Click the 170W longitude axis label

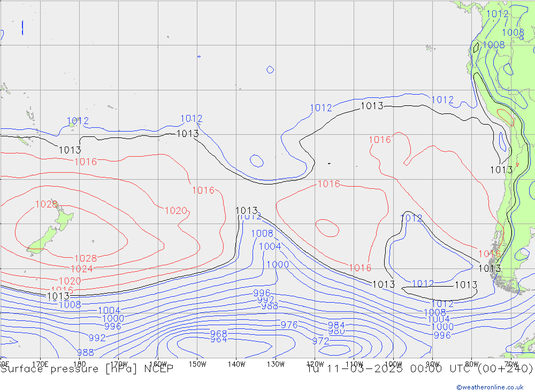tap(119, 364)
